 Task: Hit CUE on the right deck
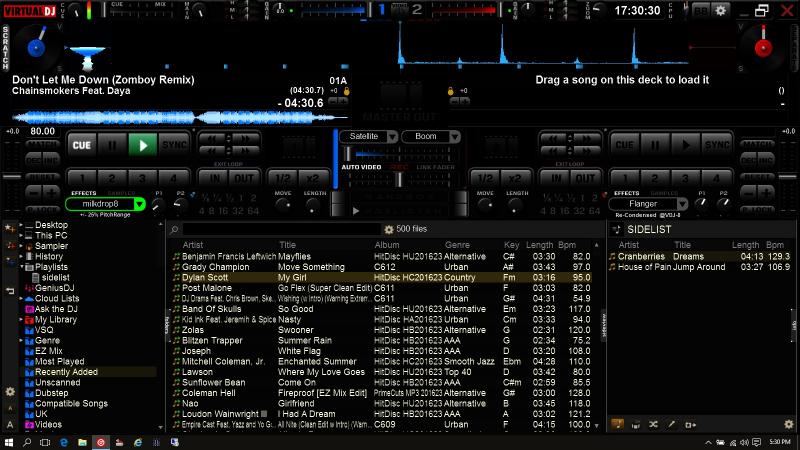(624, 145)
